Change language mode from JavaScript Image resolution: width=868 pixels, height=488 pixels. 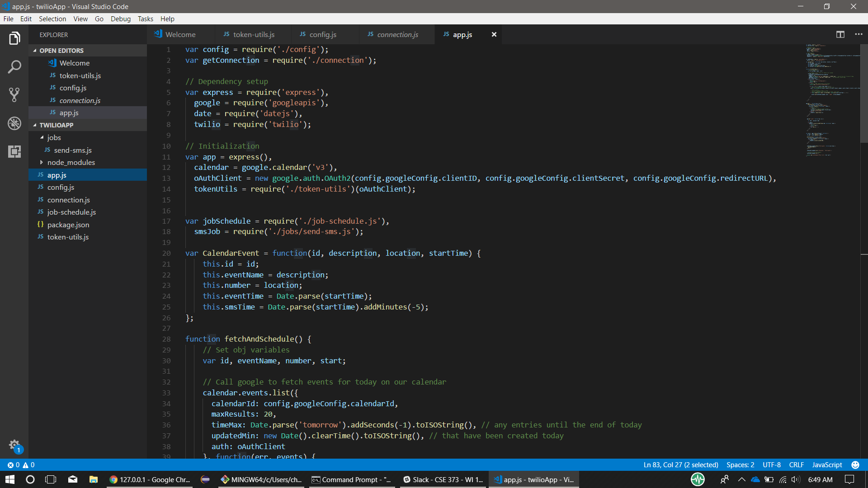click(827, 465)
